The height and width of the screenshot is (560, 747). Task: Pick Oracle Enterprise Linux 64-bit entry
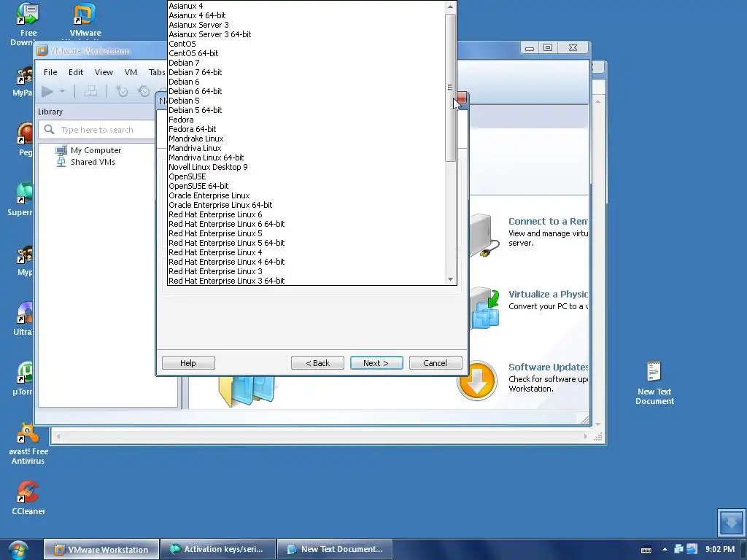(306, 205)
